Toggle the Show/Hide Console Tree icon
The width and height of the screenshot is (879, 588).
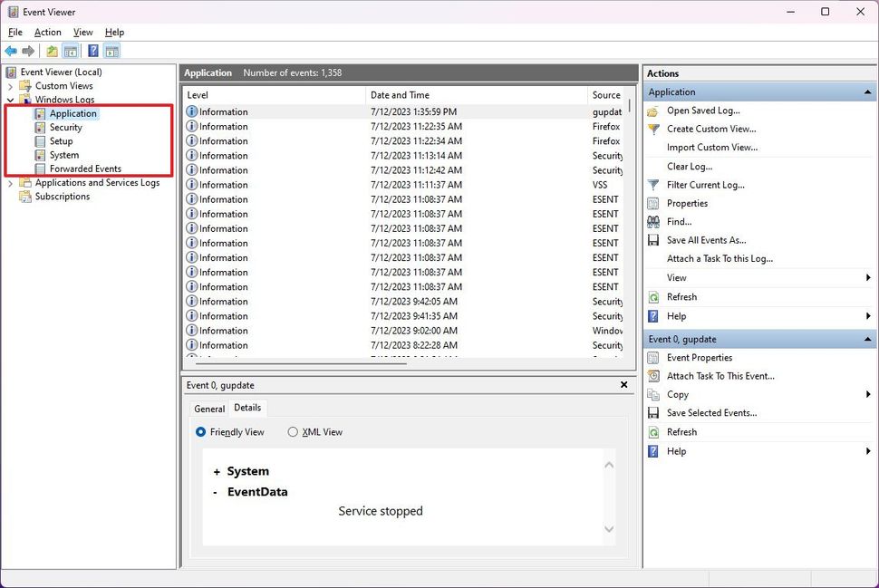70,51
